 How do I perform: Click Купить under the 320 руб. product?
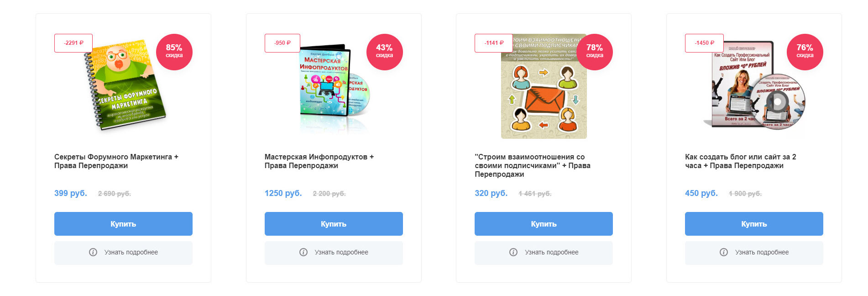(x=544, y=224)
